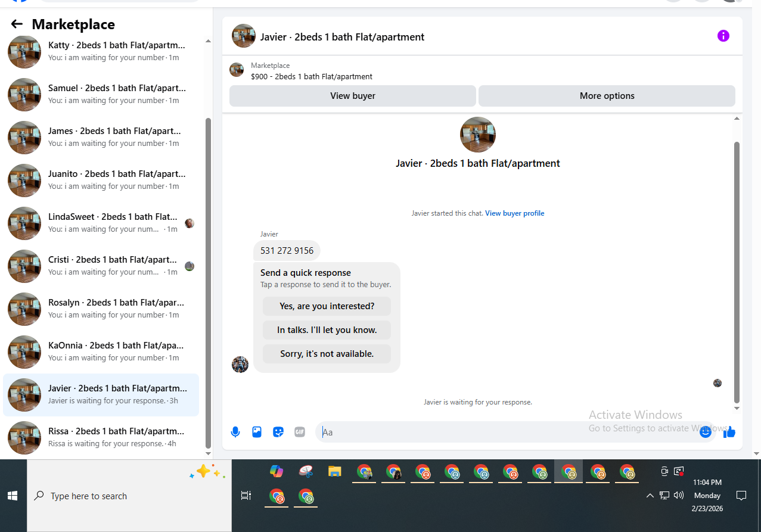Open Samuel conversation
This screenshot has height=532, width=761.
[101, 94]
